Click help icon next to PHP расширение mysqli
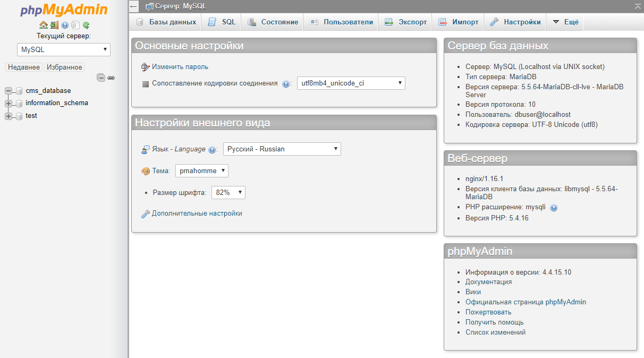 [554, 208]
